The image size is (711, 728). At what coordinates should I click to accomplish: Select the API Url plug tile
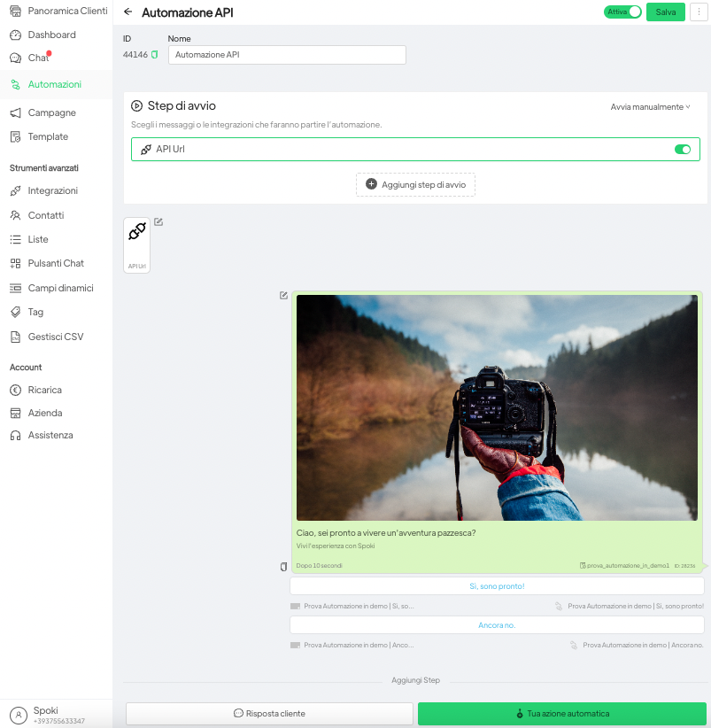tap(136, 244)
